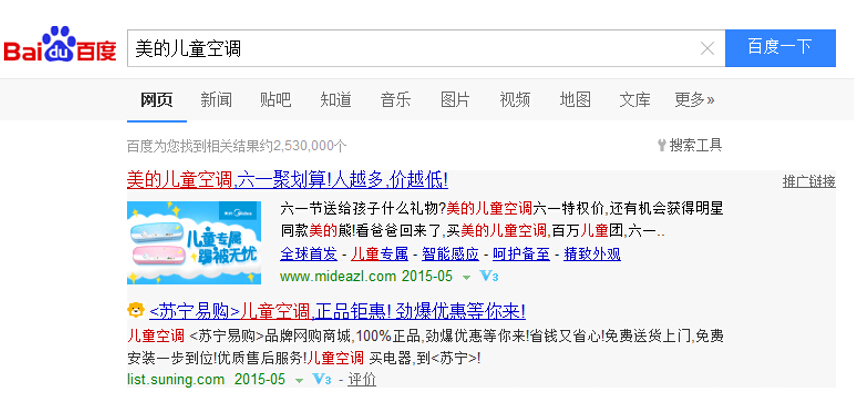Expand the dropdown arrow after mideazl.com date

pyautogui.click(x=466, y=277)
